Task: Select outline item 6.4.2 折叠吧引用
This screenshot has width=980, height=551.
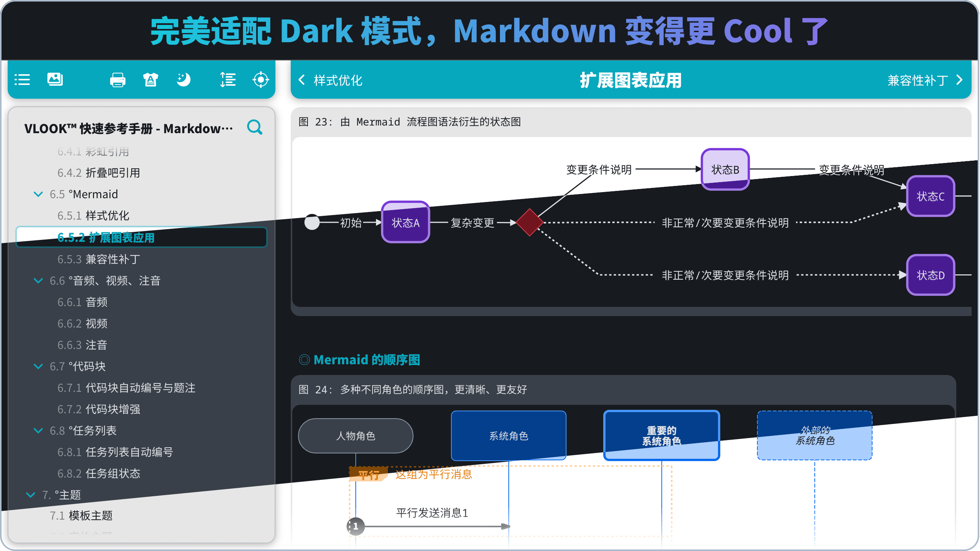Action: click(x=99, y=173)
